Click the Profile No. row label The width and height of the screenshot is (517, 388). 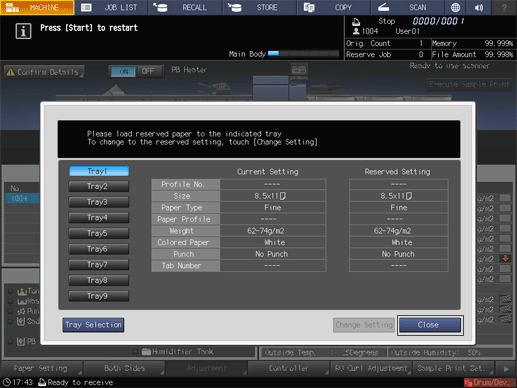coord(186,184)
